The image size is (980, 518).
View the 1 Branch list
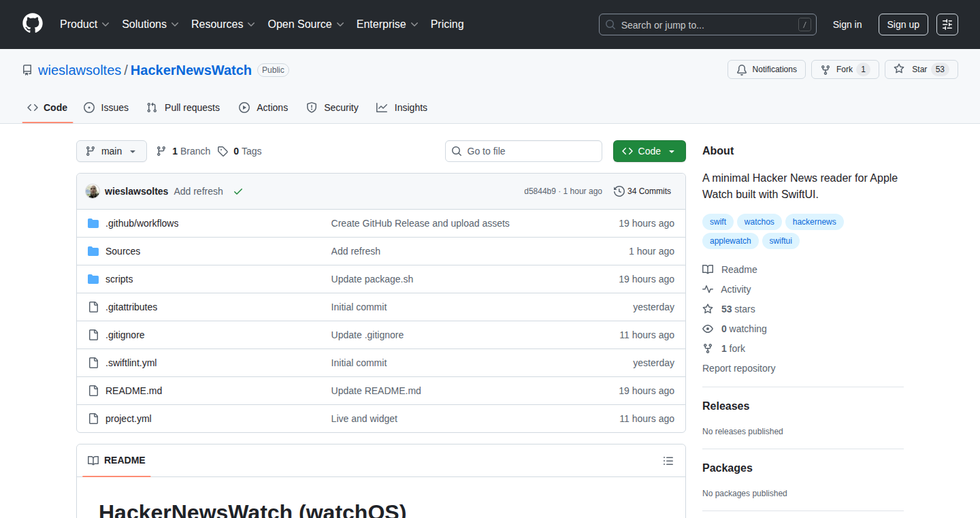click(x=183, y=151)
